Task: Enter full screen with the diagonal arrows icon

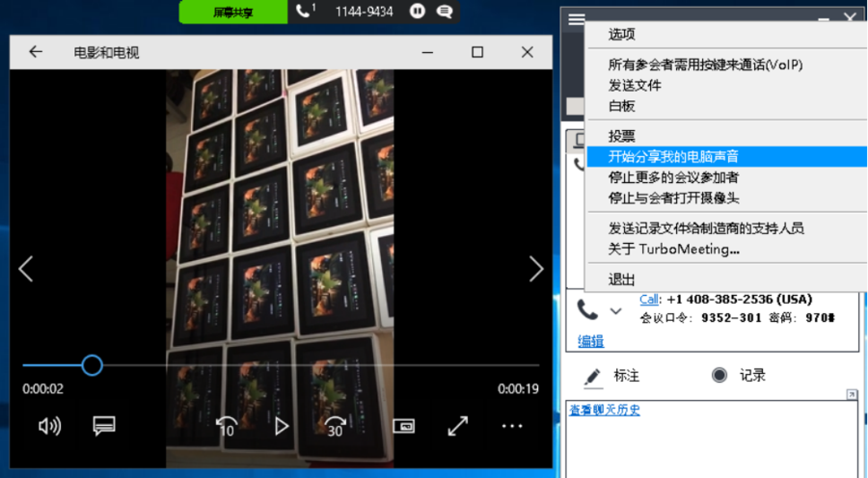Action: pyautogui.click(x=458, y=426)
